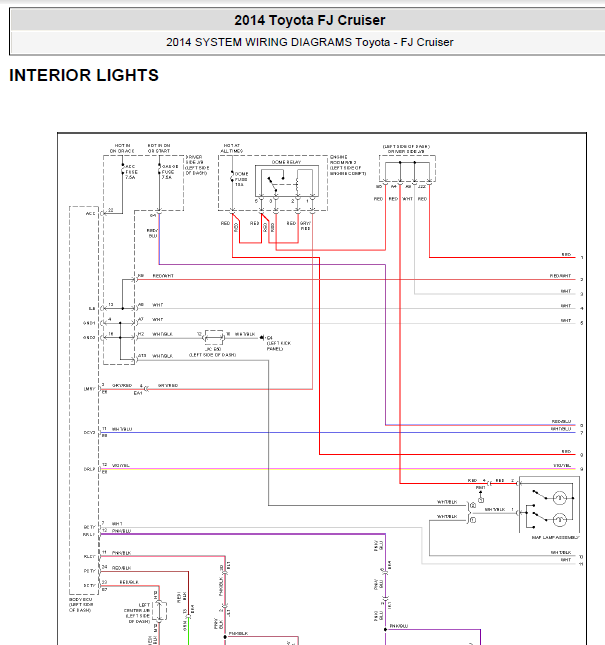605x645 pixels.
Task: Click the "2014 SYSTEM WIRING DIAGRAMS" subtitle line
Action: point(310,42)
